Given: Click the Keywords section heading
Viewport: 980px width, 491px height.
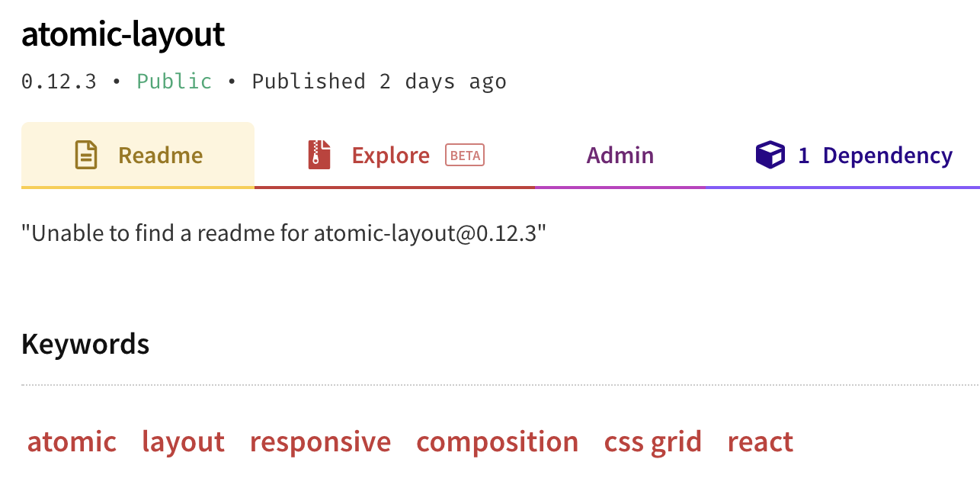Looking at the screenshot, I should (85, 344).
